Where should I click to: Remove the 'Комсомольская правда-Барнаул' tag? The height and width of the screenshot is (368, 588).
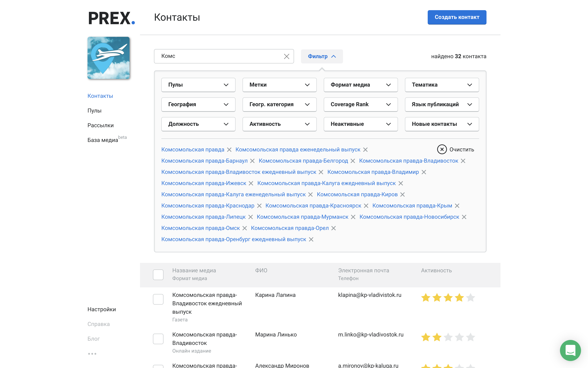click(x=253, y=161)
